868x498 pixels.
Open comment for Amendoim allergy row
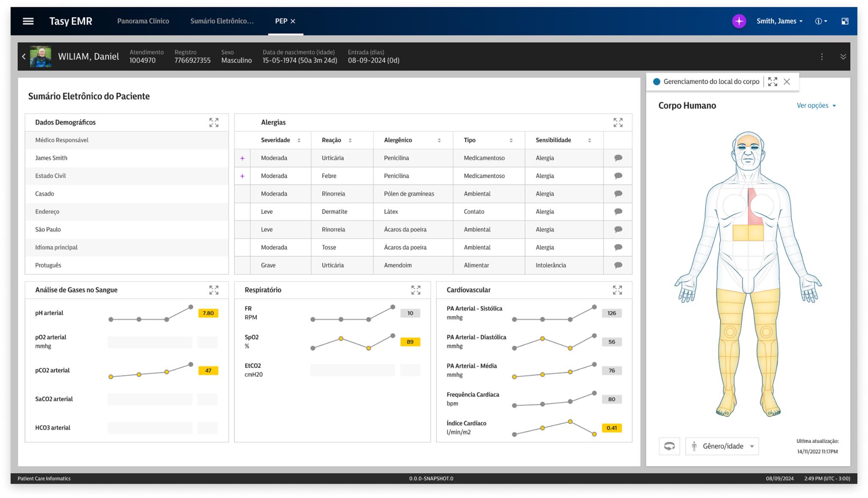[x=618, y=265]
